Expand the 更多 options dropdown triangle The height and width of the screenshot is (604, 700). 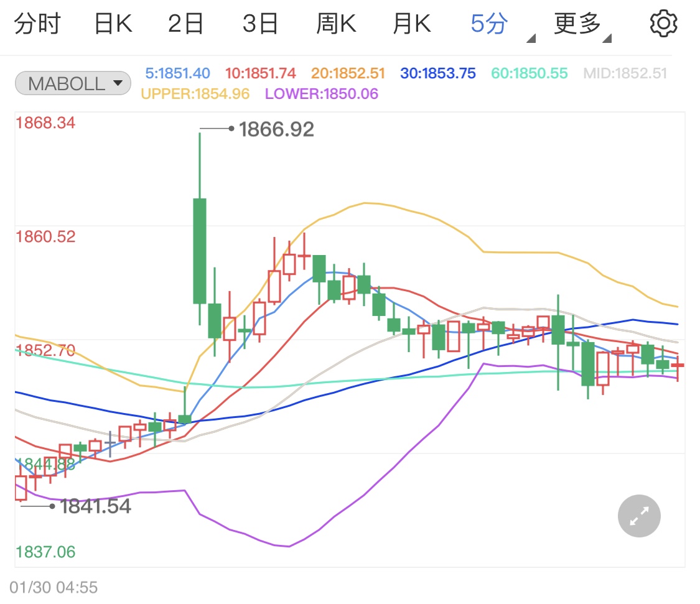tap(607, 39)
